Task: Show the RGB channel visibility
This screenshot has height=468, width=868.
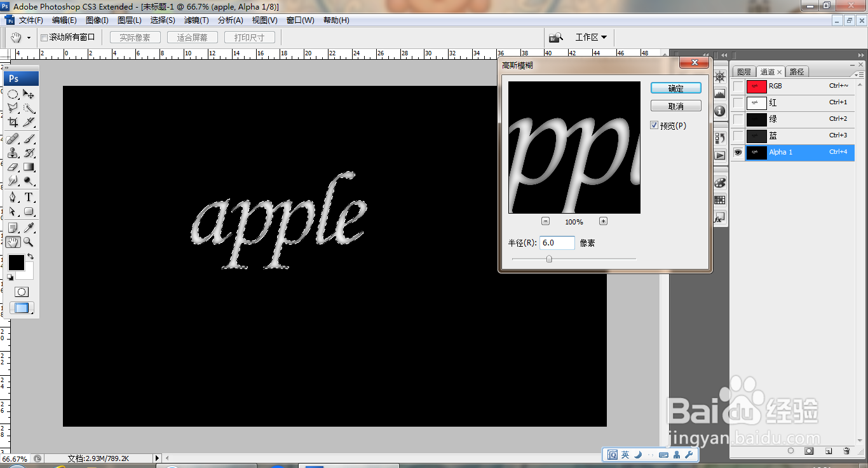Action: pos(738,86)
